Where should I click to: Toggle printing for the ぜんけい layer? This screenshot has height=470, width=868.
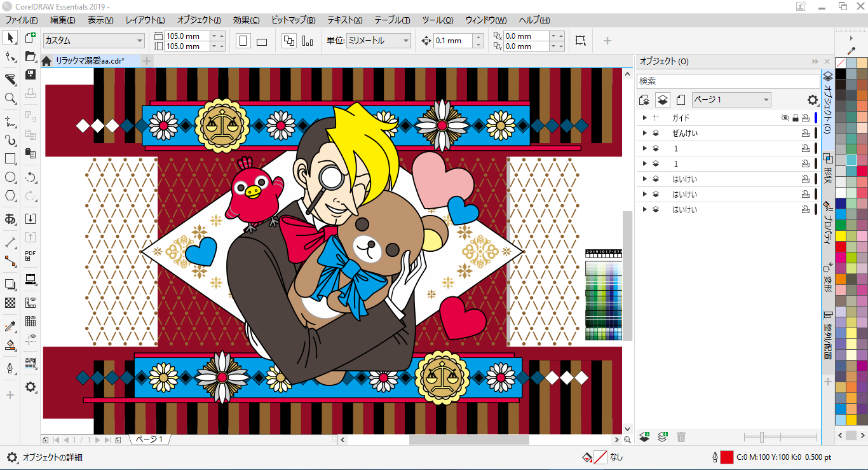click(x=805, y=133)
